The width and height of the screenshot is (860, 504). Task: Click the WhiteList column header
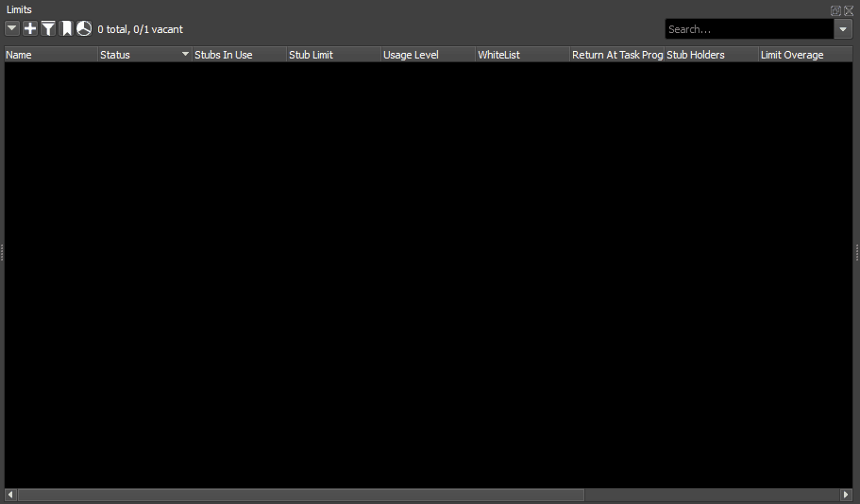522,55
